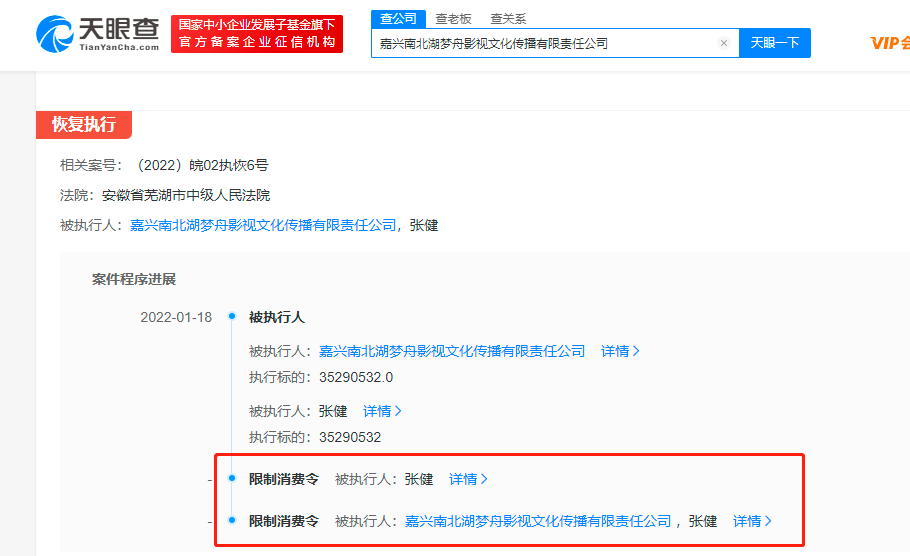The height and width of the screenshot is (556, 910).
Task: Switch to the 查老板 tab
Action: tap(453, 19)
